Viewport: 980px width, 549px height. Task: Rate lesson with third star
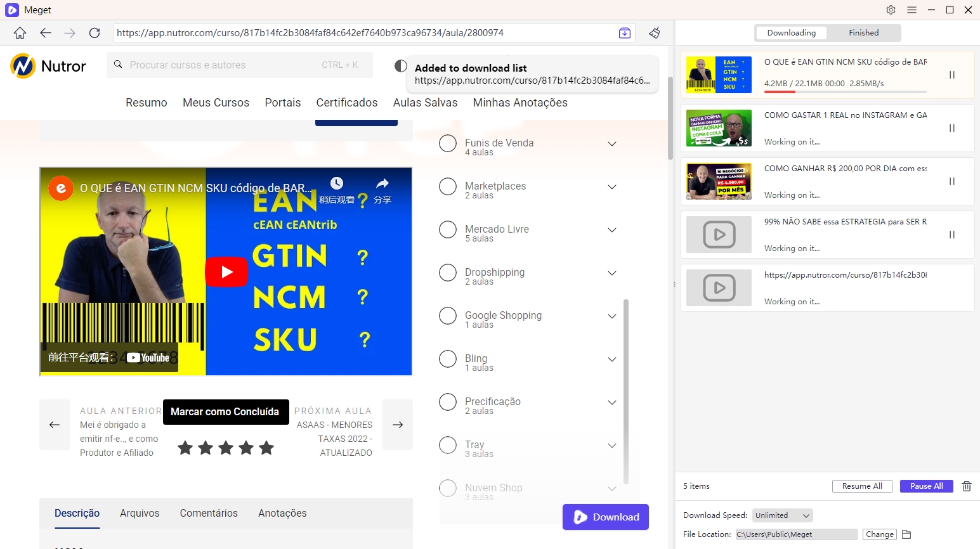tap(226, 448)
